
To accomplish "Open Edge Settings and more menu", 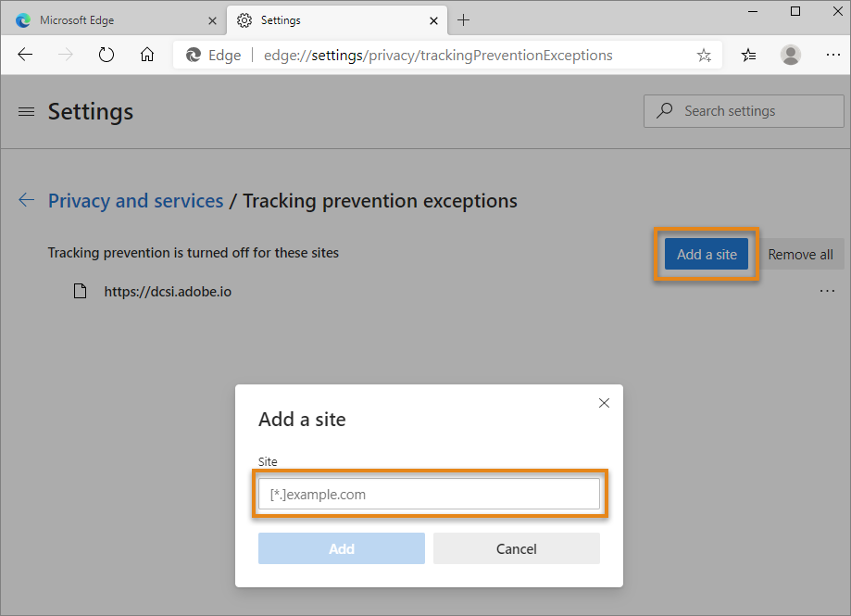I will tap(832, 55).
